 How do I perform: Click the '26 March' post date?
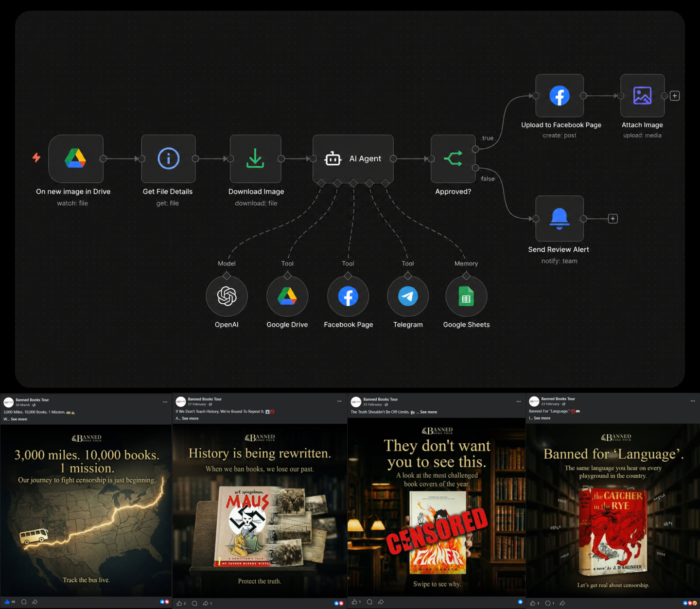(22, 405)
